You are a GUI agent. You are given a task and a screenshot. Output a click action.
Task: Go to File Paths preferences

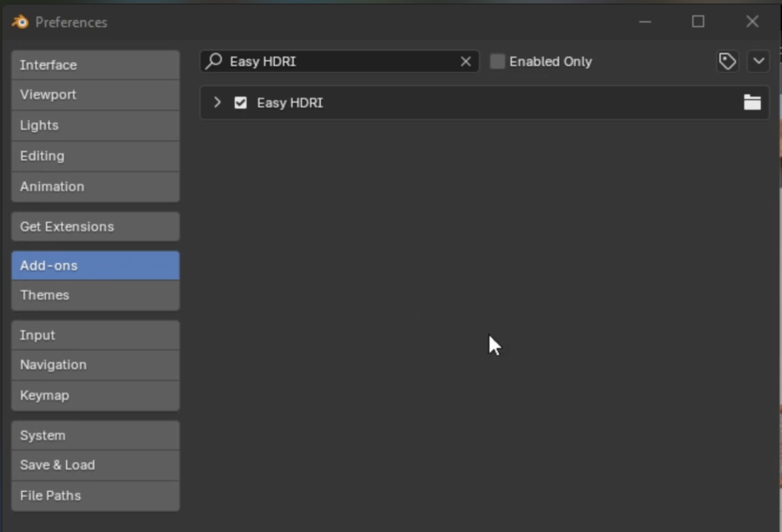(x=95, y=495)
